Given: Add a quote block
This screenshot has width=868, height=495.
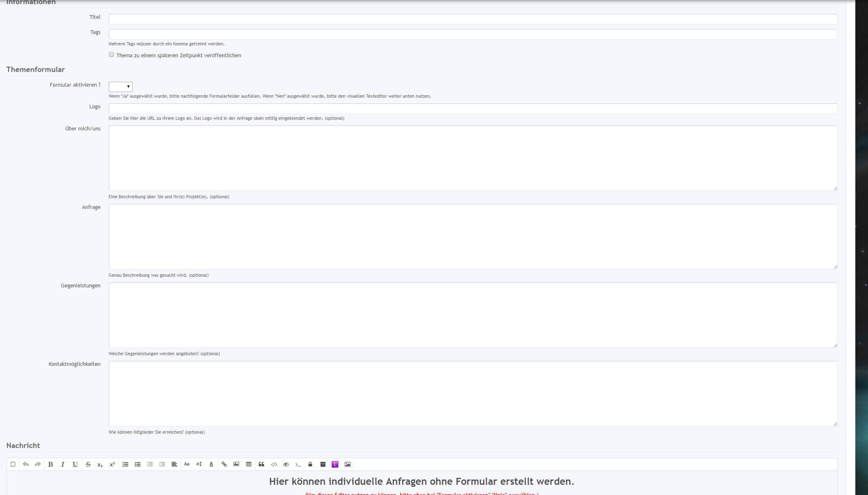Looking at the screenshot, I should tap(261, 464).
